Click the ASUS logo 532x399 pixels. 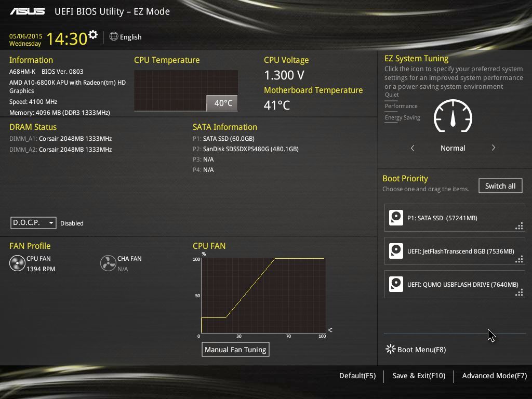[x=27, y=11]
